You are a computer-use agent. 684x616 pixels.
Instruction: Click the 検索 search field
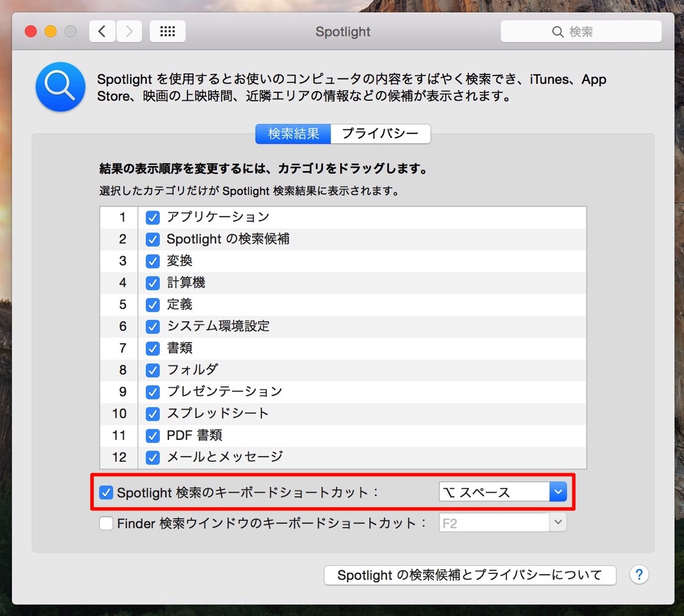[x=581, y=32]
